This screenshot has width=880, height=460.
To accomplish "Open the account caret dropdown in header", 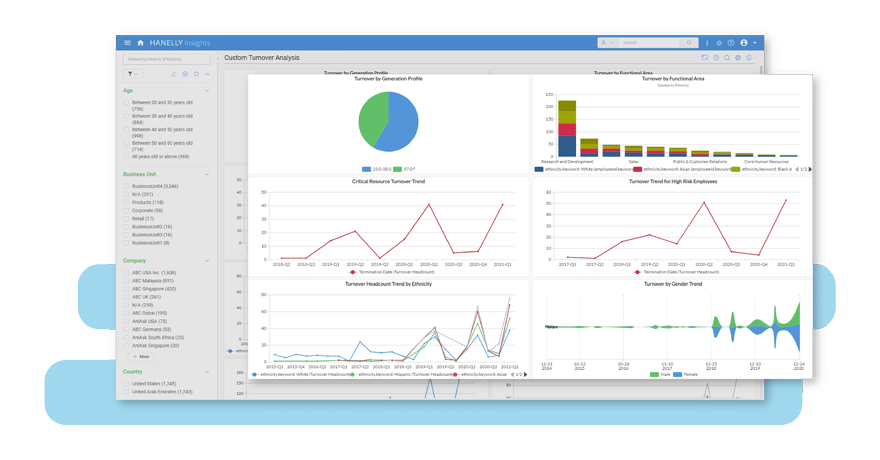I will click(755, 43).
